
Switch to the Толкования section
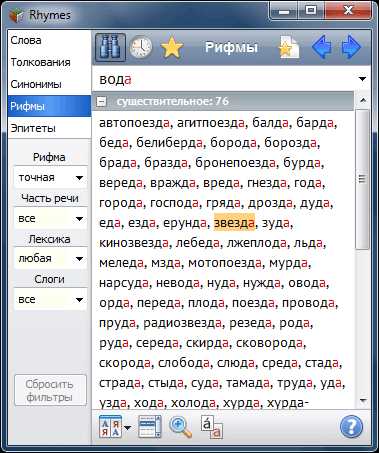(x=49, y=62)
